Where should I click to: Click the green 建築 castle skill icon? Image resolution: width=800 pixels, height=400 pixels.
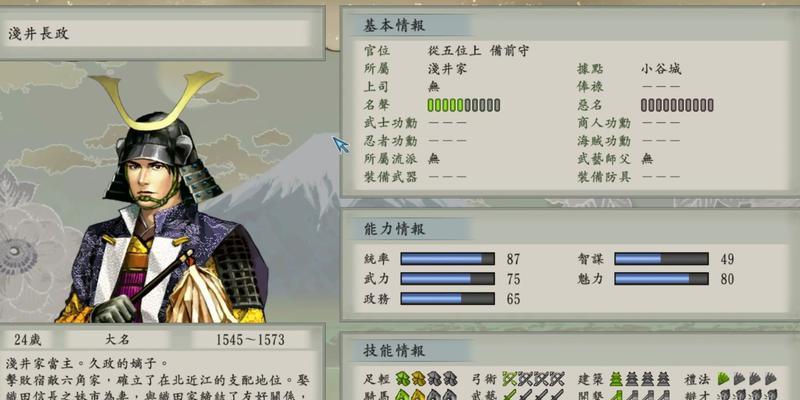point(616,379)
